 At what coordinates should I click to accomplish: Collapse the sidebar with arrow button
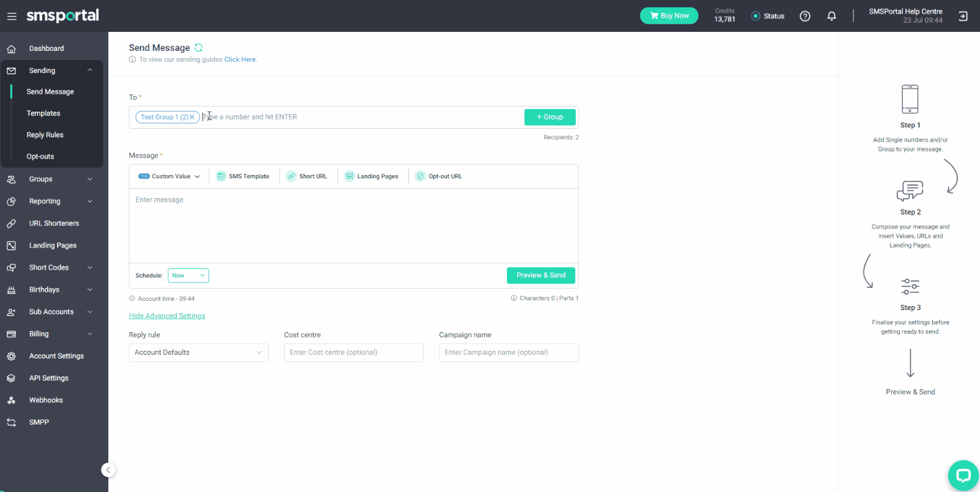[x=108, y=470]
